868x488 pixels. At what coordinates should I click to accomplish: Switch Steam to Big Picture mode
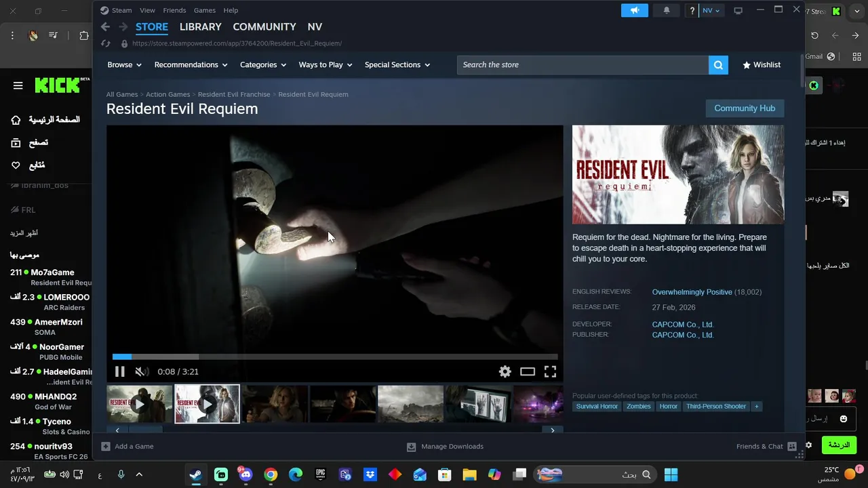[x=738, y=10]
